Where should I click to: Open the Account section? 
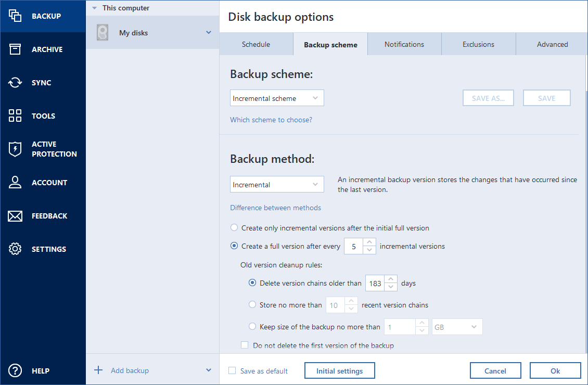(15, 182)
